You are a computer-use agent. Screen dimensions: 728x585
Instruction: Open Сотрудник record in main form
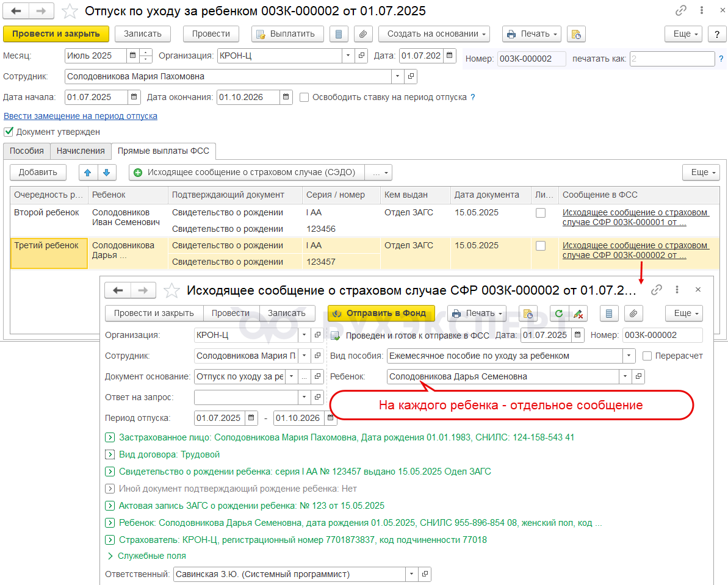(x=411, y=76)
